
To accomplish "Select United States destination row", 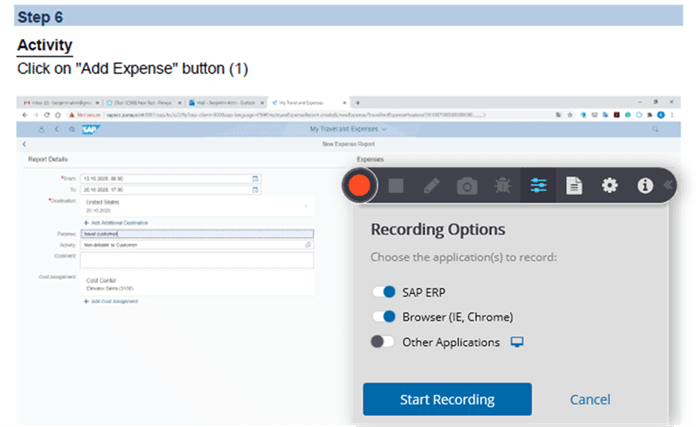I will click(x=197, y=206).
